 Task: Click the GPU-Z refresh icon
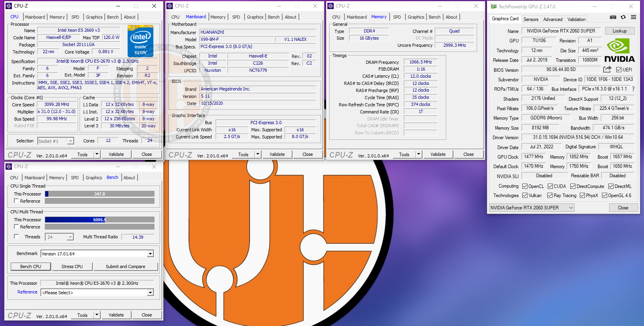click(623, 17)
